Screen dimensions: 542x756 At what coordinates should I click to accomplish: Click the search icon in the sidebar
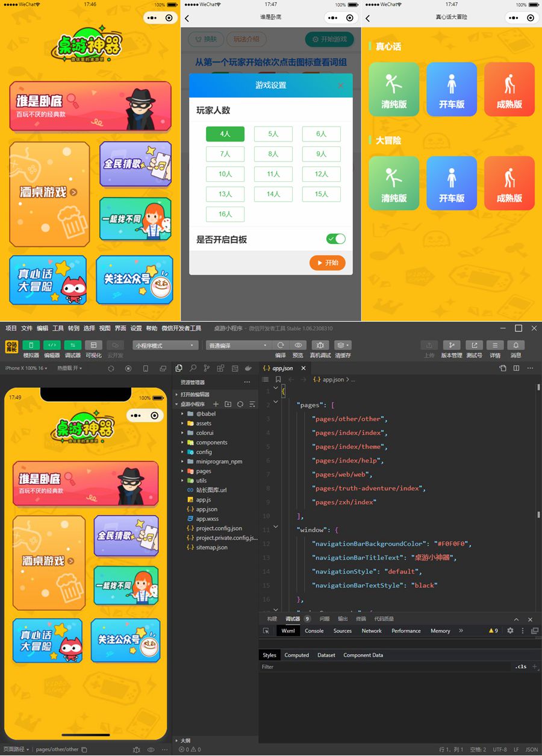click(x=193, y=368)
